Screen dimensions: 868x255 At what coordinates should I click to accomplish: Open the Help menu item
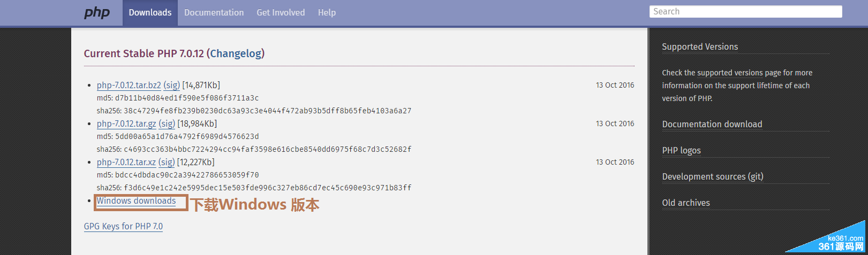(x=327, y=12)
